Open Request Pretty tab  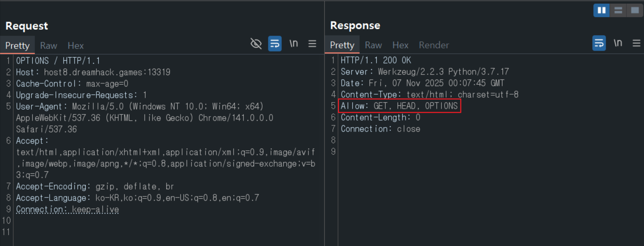(17, 46)
